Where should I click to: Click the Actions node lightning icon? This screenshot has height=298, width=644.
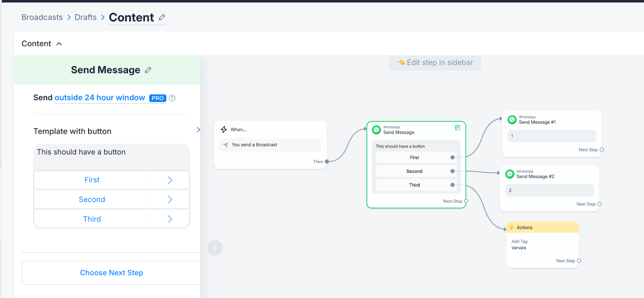click(x=512, y=228)
